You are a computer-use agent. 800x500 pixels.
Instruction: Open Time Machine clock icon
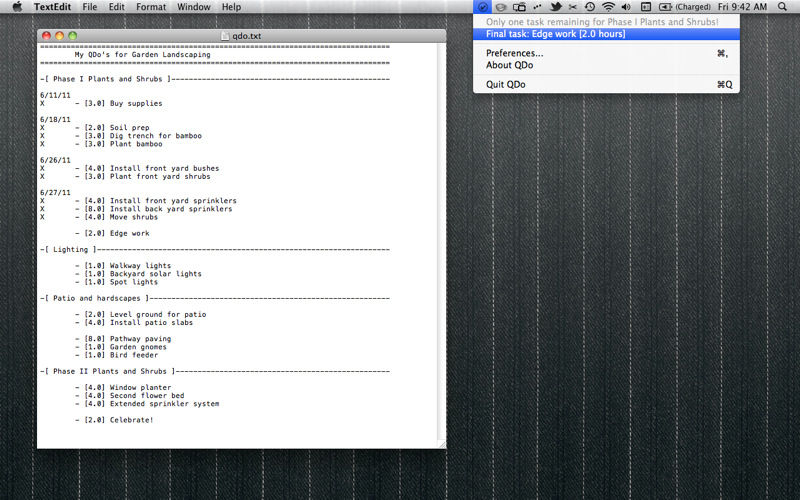(590, 7)
